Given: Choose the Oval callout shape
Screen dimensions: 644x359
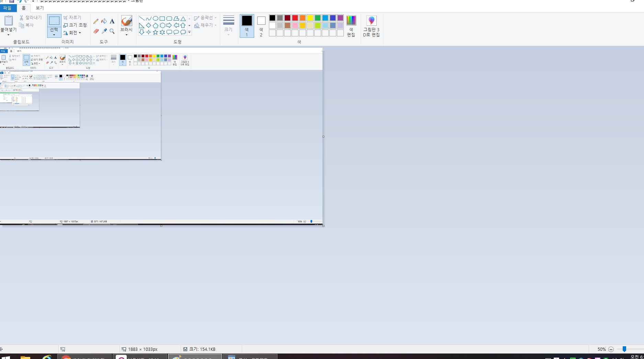Looking at the screenshot, I should tap(176, 32).
